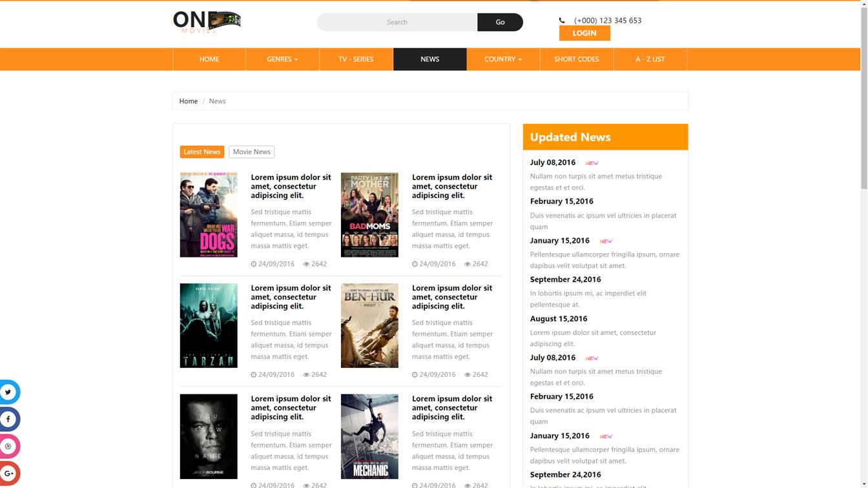The image size is (868, 488).
Task: Open the August 15,2016 news entry
Action: coord(559,319)
